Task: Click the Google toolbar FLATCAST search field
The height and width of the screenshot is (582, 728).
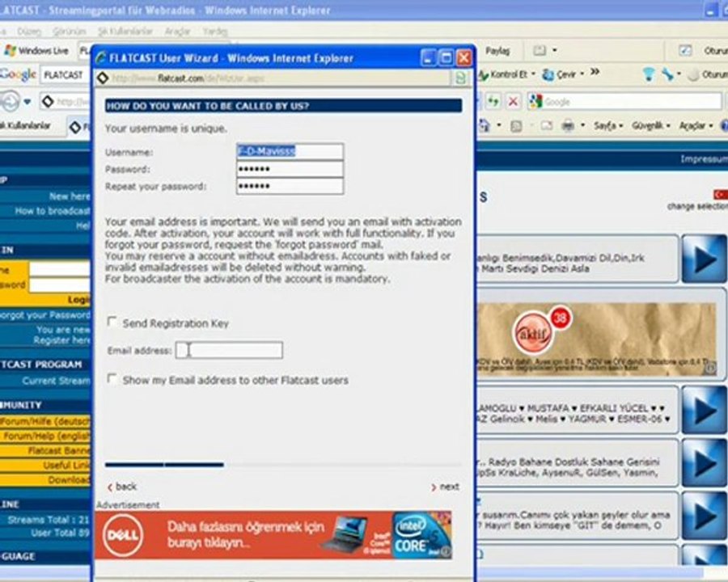Action: (65, 74)
